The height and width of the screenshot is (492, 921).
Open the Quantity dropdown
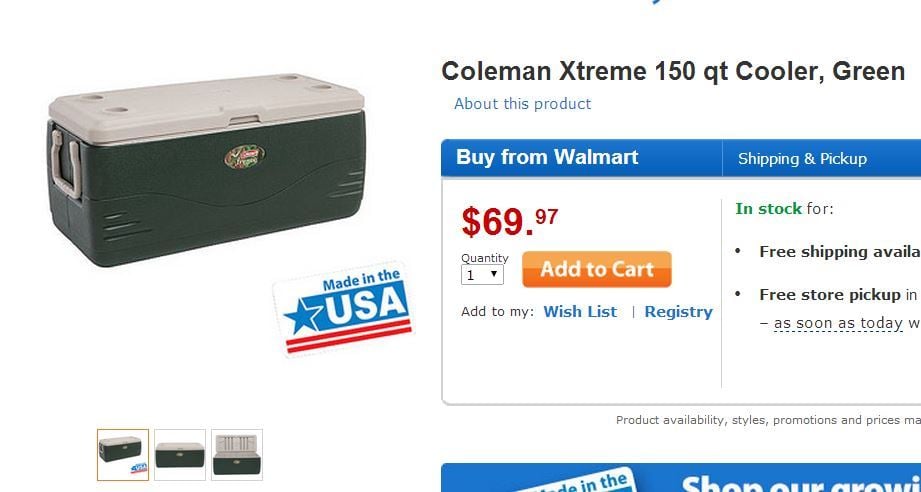tap(482, 274)
